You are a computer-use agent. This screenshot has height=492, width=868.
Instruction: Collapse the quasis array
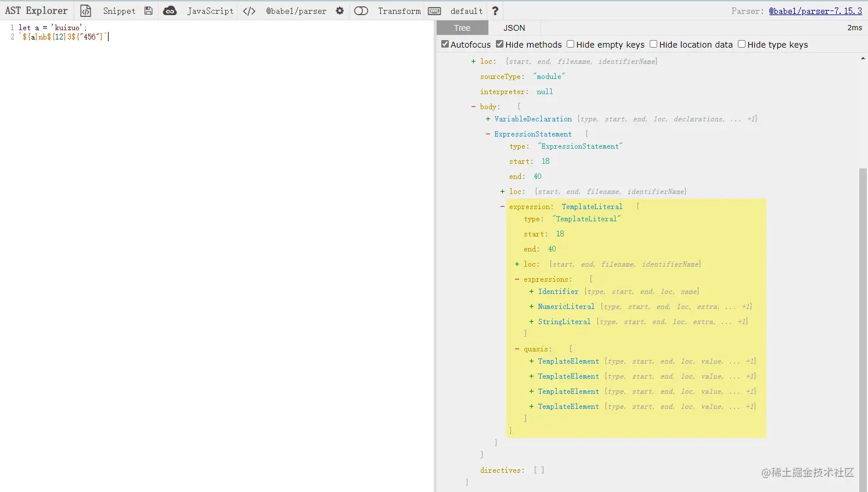[x=517, y=349]
